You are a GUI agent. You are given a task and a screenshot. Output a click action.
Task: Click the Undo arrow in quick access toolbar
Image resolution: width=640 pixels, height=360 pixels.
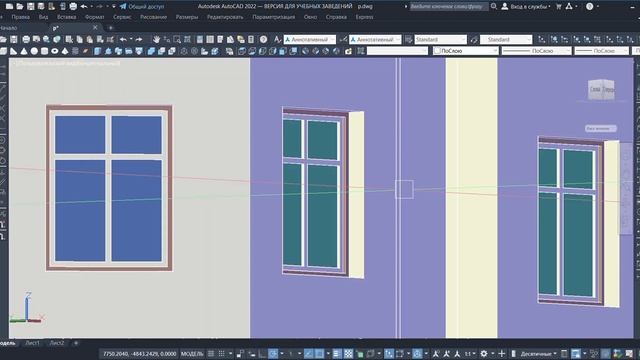tap(84, 7)
